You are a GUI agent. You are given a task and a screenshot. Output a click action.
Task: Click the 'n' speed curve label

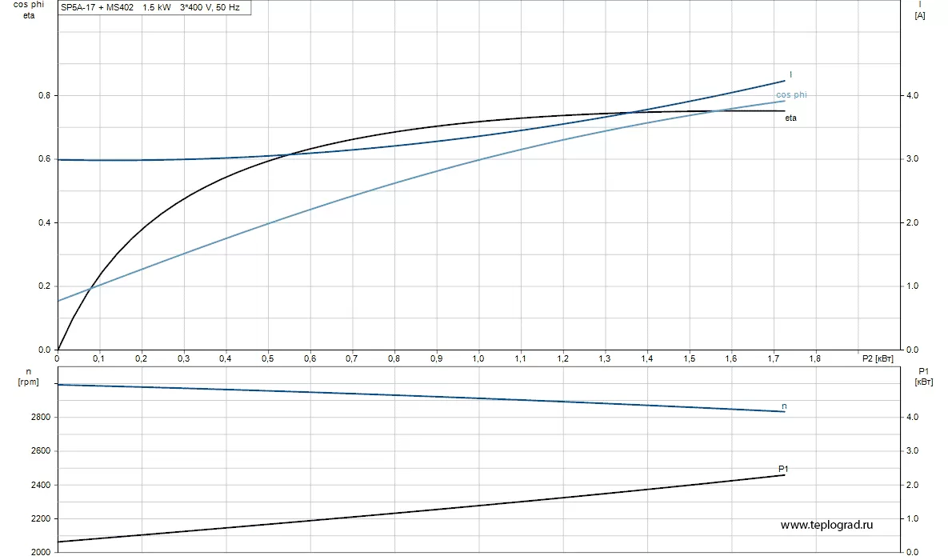(x=784, y=406)
